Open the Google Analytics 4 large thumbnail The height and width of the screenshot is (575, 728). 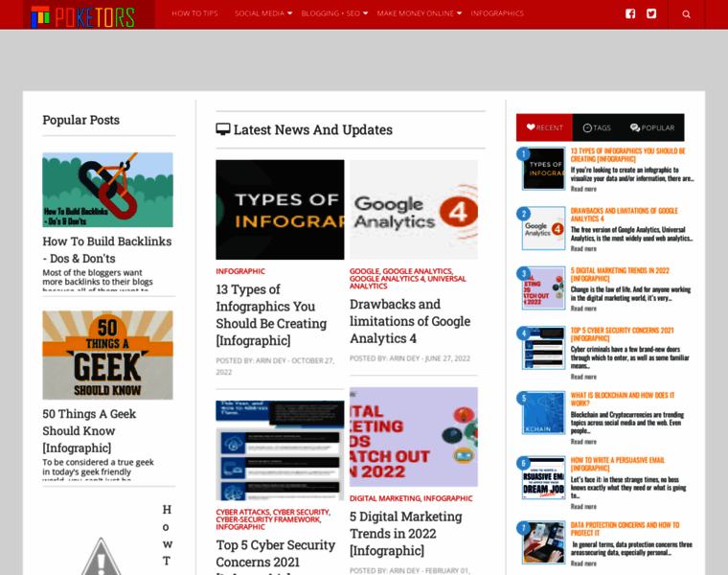pyautogui.click(x=414, y=210)
